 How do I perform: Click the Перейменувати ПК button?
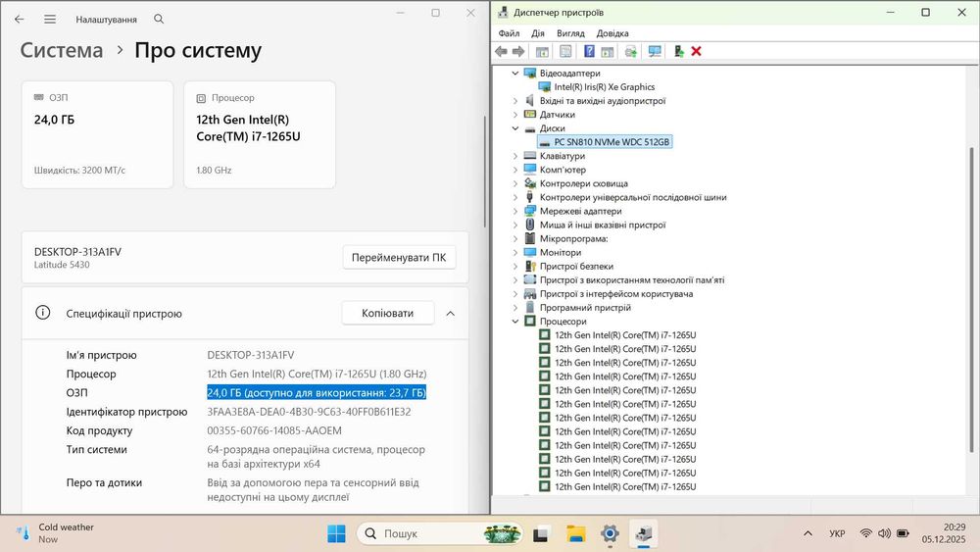pyautogui.click(x=399, y=258)
